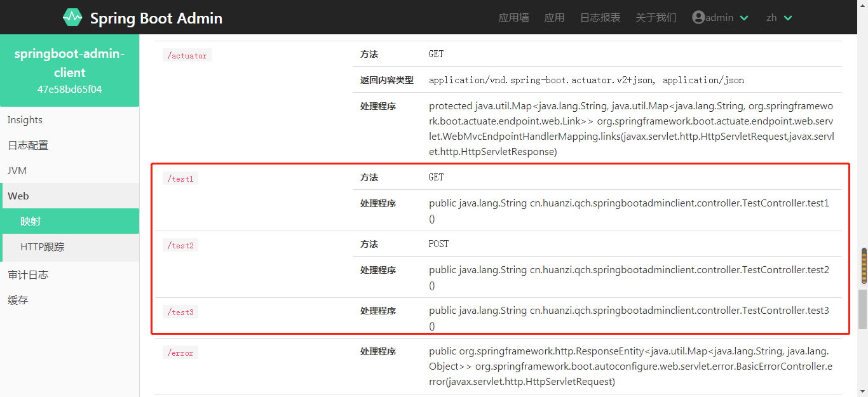Click the WebMvcEndpointHandlerMapping.links handler text
The width and height of the screenshot is (868, 397).
pyautogui.click(x=631, y=129)
